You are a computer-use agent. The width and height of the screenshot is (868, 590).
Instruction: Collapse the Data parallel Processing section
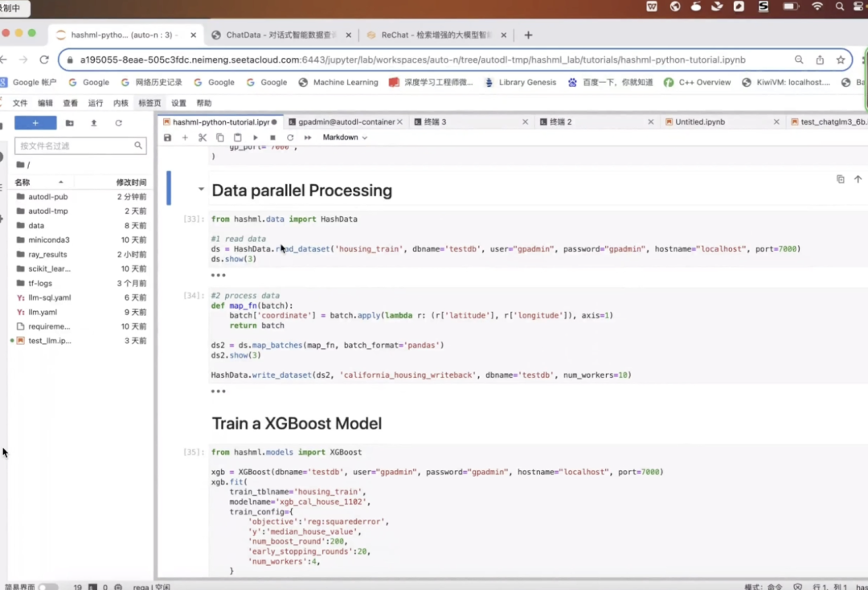pyautogui.click(x=201, y=190)
